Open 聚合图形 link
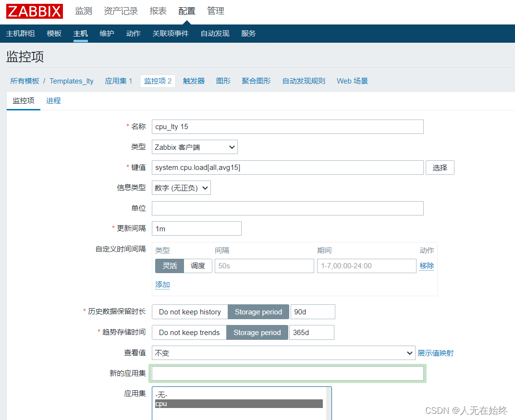 pos(256,81)
